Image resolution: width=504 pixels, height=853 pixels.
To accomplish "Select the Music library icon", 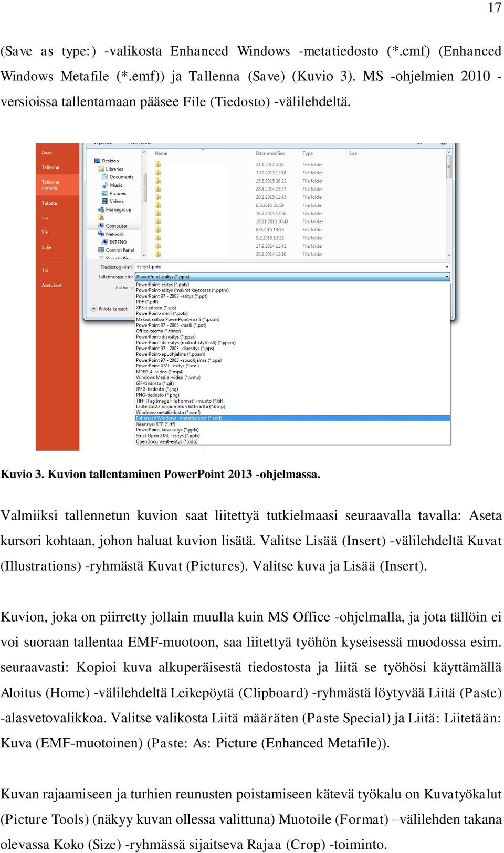I will click(105, 185).
